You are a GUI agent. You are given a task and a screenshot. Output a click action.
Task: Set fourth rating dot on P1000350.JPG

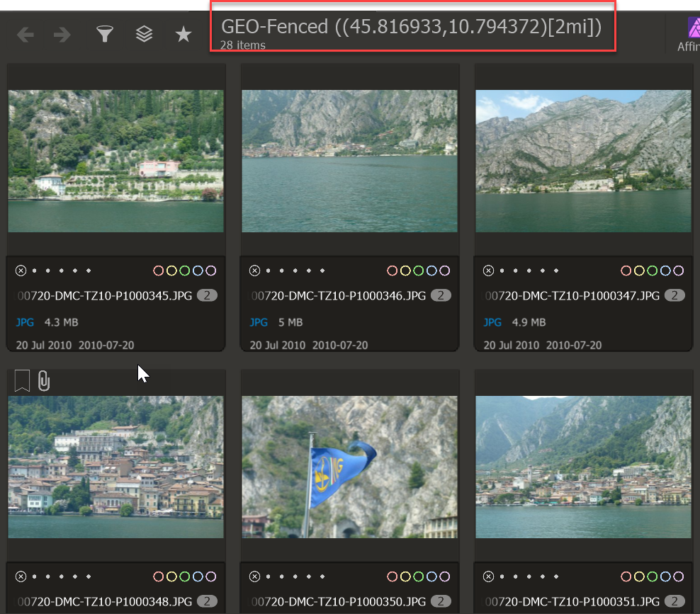309,576
